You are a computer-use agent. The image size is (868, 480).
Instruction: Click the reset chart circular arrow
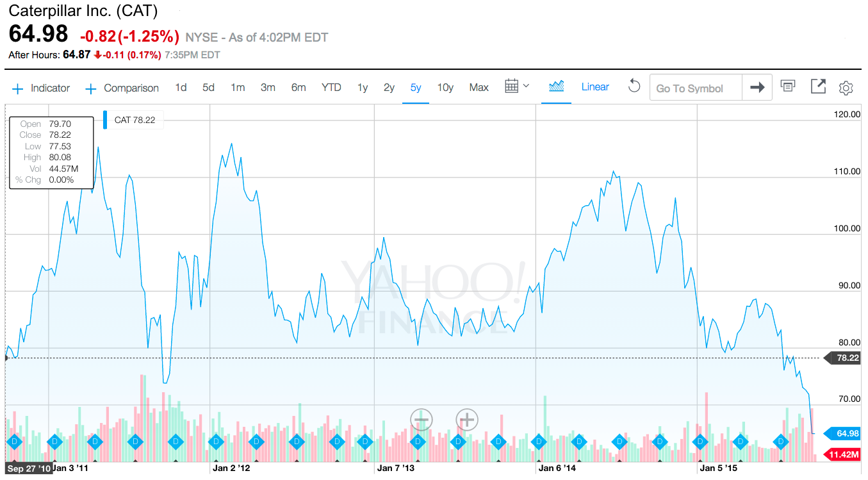[x=634, y=86]
